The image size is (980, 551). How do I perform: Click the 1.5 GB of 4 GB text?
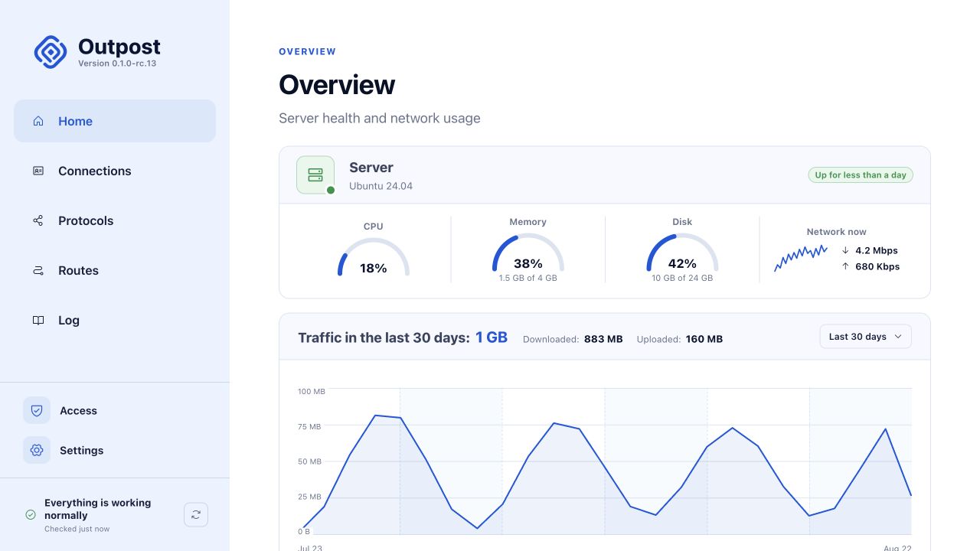point(528,278)
